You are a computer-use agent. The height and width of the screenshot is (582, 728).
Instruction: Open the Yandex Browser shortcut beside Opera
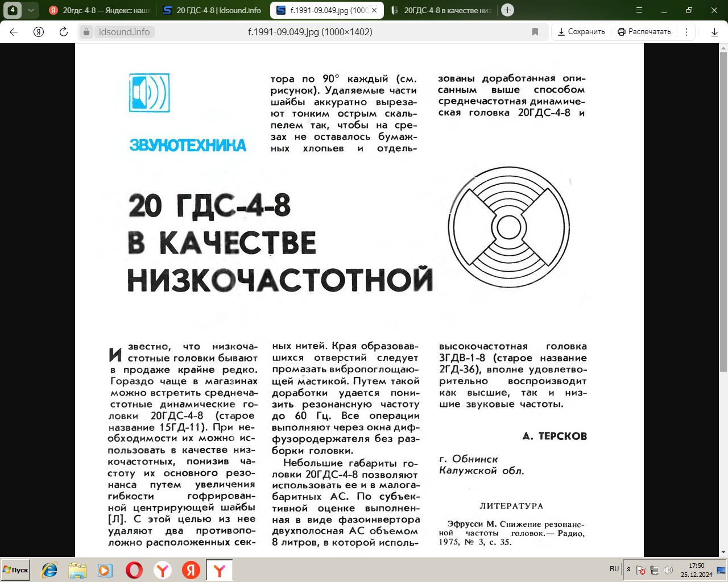163,570
